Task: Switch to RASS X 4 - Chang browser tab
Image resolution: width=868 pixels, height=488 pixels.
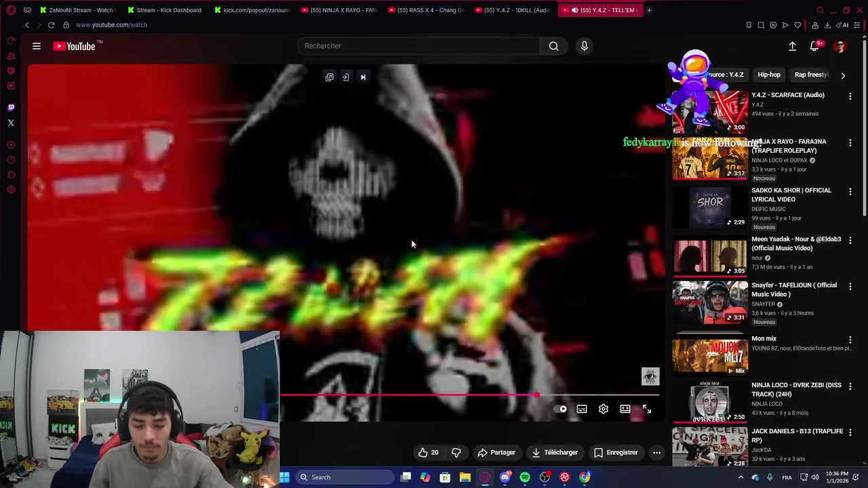Action: pos(426,10)
